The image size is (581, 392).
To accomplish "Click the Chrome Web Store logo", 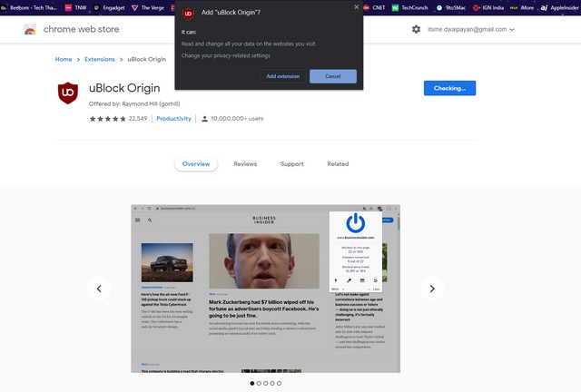I will [x=30, y=29].
